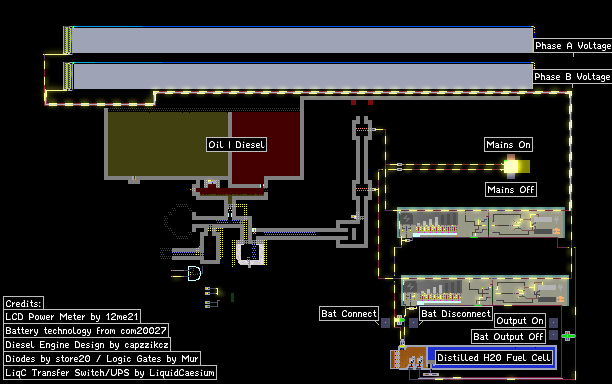Toggle the Bat Disconnect switch square

click(x=413, y=323)
